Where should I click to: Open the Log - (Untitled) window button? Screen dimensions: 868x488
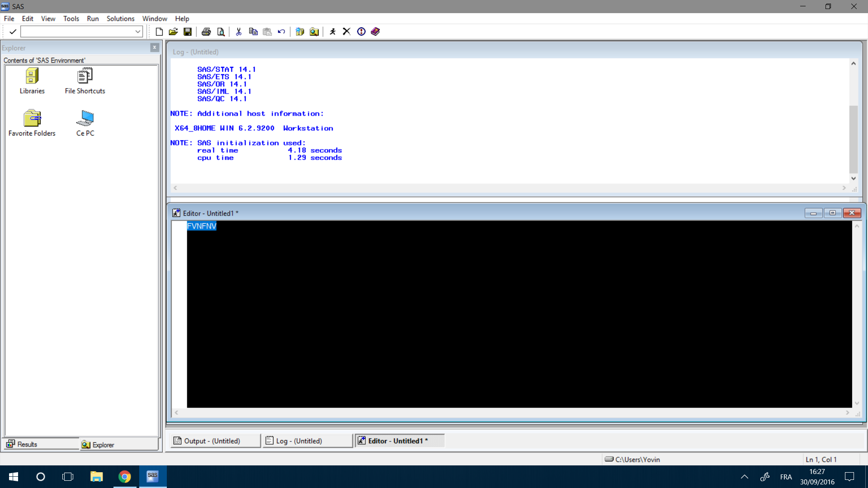click(x=299, y=441)
